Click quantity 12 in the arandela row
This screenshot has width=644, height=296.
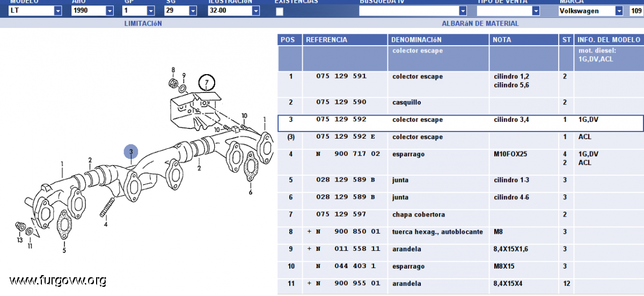point(566,284)
